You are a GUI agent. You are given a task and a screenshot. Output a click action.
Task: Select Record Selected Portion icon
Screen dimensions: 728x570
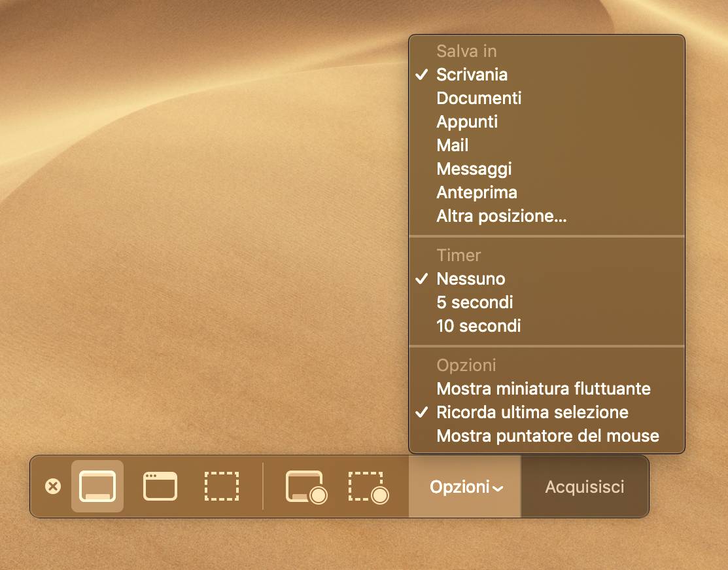pyautogui.click(x=369, y=488)
